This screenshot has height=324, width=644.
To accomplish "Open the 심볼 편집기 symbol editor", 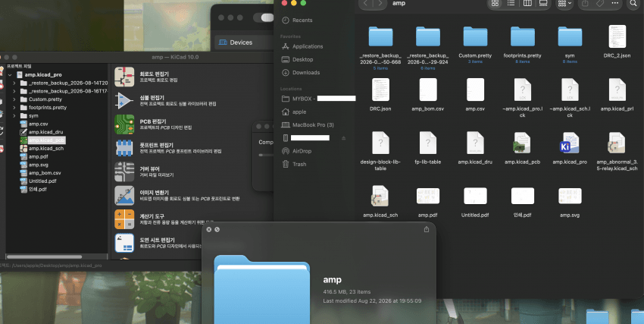I will click(x=124, y=101).
